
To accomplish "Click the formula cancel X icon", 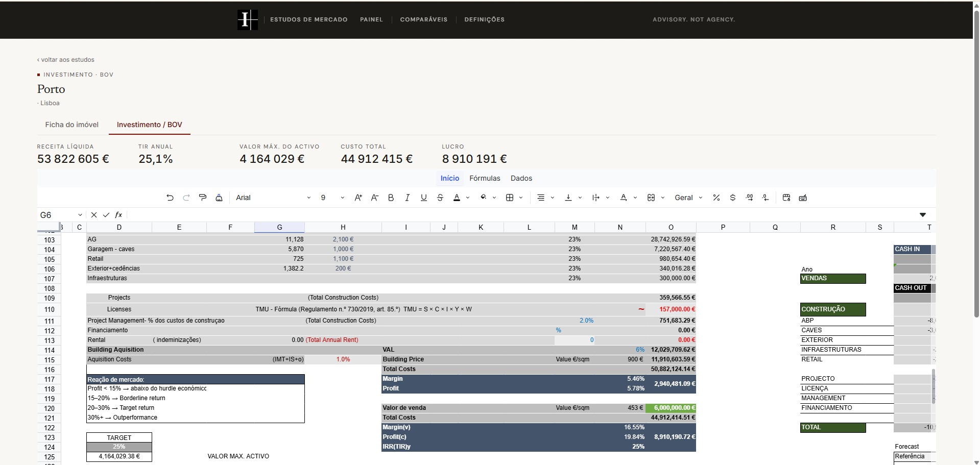I will [94, 215].
